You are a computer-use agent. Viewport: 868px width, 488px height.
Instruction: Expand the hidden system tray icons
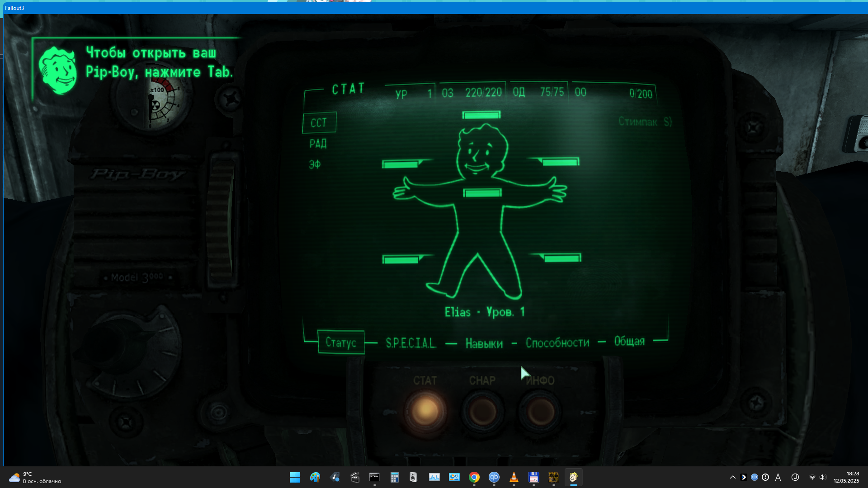733,477
